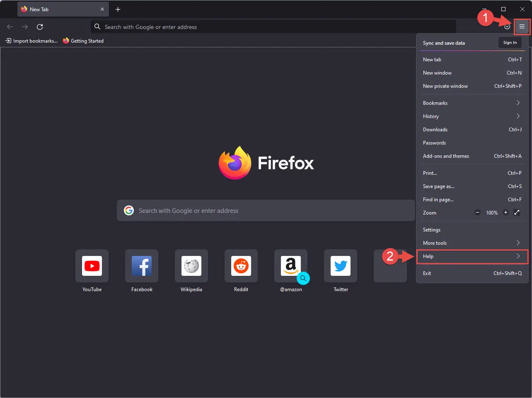The width and height of the screenshot is (532, 398).
Task: Zoom out with minus button
Action: [x=477, y=212]
